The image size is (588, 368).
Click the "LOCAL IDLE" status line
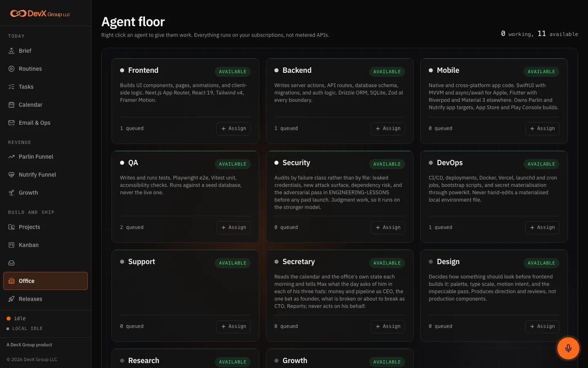point(24,328)
